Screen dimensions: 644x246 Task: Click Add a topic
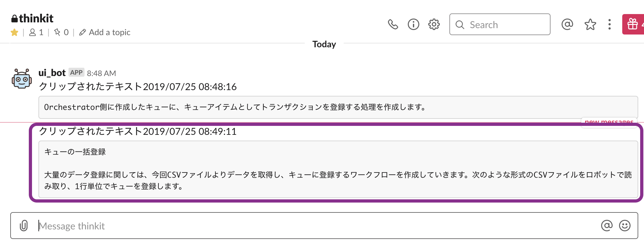tap(105, 32)
